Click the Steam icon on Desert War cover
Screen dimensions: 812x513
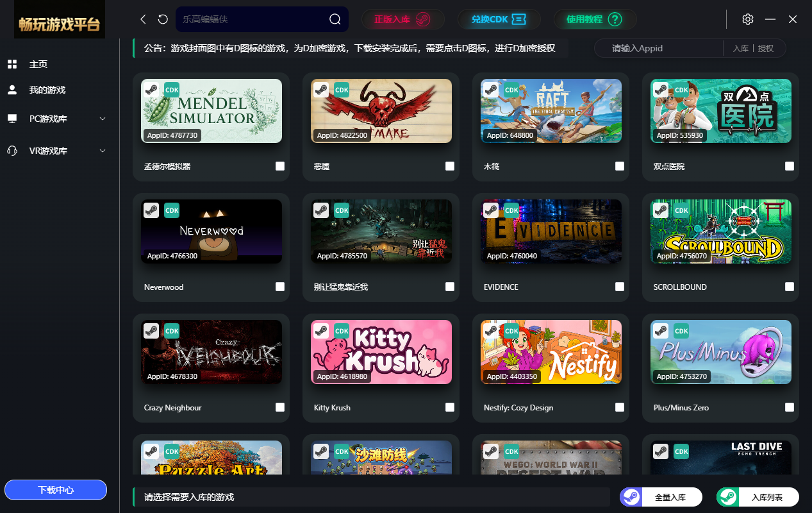[x=491, y=451]
